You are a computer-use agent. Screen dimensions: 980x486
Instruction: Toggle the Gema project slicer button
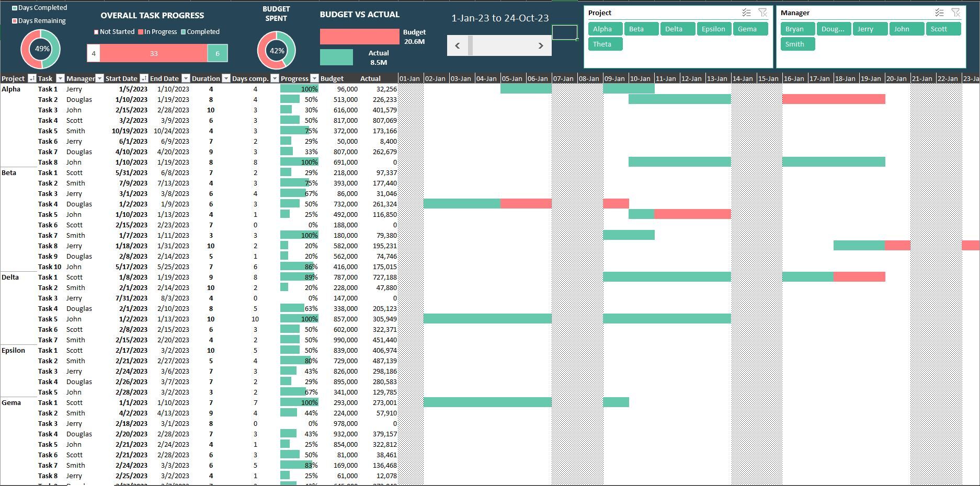750,29
